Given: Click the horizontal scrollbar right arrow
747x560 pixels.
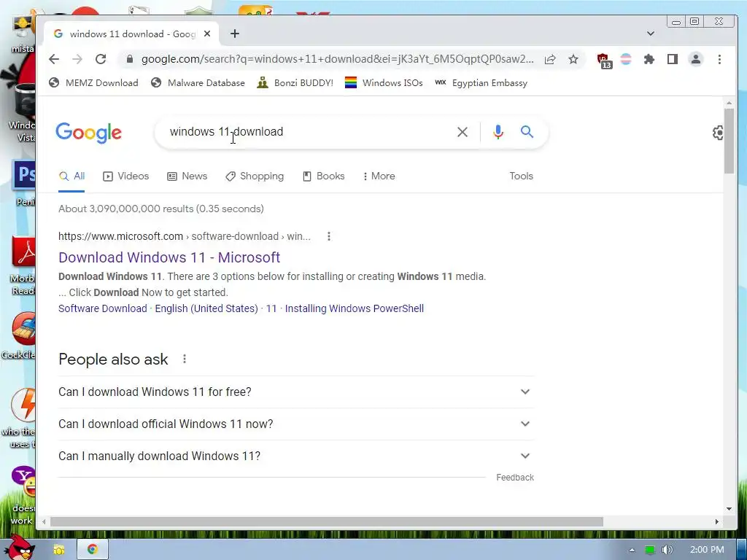Looking at the screenshot, I should (x=716, y=522).
